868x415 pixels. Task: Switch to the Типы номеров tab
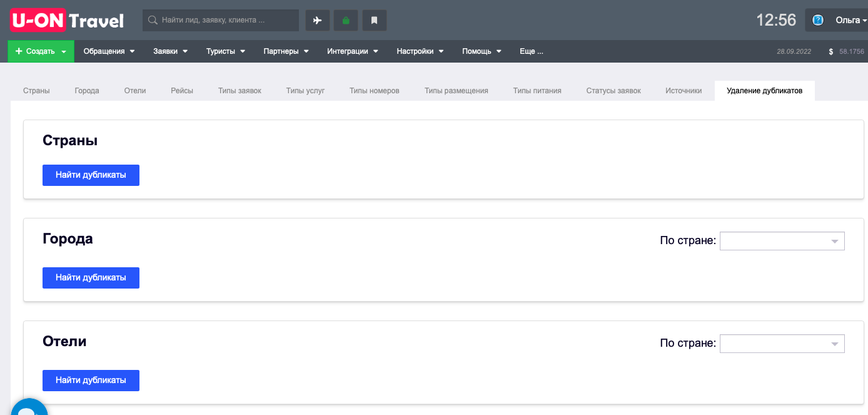375,91
